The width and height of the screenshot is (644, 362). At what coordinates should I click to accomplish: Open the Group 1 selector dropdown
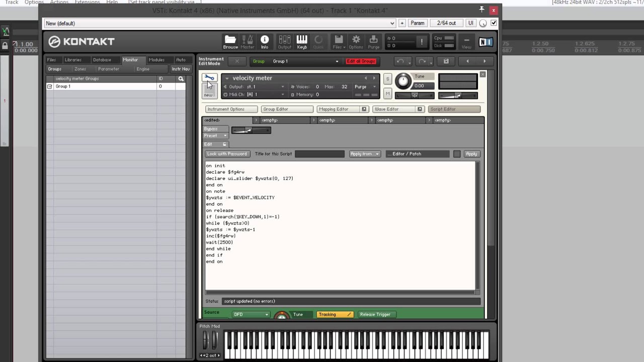(305, 61)
